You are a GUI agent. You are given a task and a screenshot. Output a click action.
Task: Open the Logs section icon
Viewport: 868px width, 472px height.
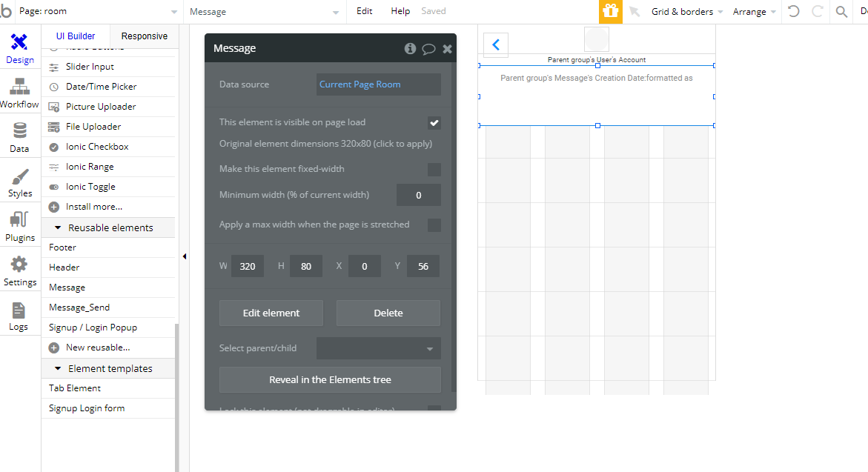19,310
